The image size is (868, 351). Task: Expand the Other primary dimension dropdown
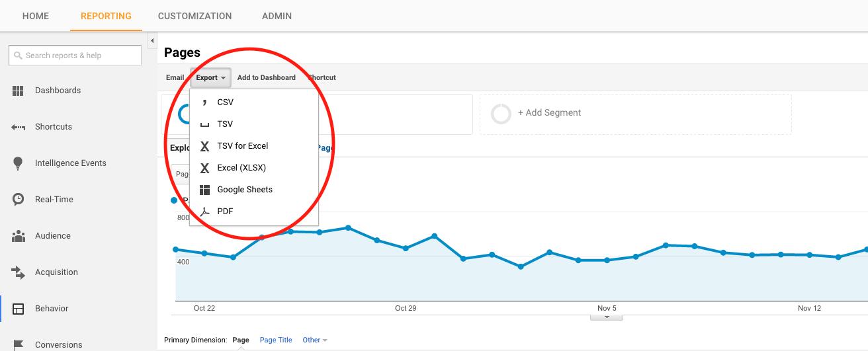315,340
